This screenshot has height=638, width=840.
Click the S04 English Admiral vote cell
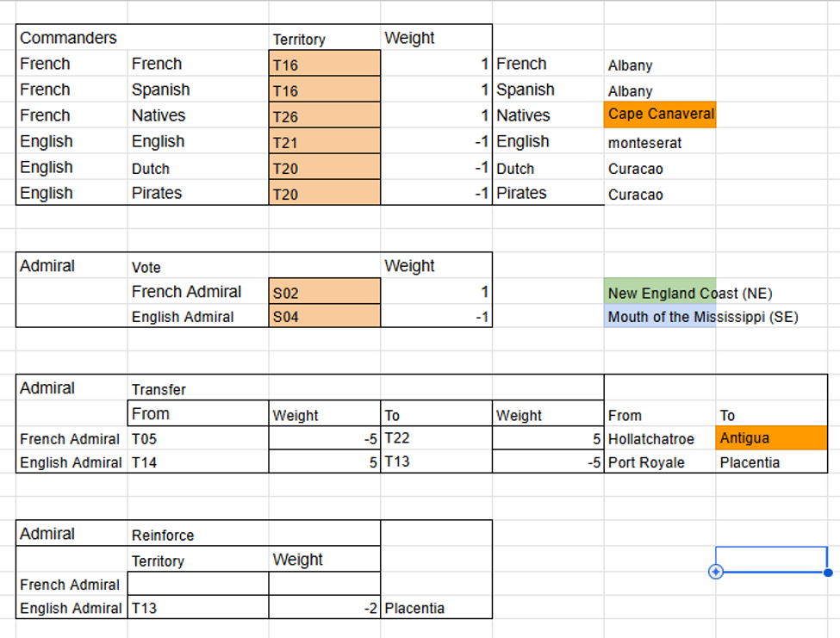(x=325, y=316)
